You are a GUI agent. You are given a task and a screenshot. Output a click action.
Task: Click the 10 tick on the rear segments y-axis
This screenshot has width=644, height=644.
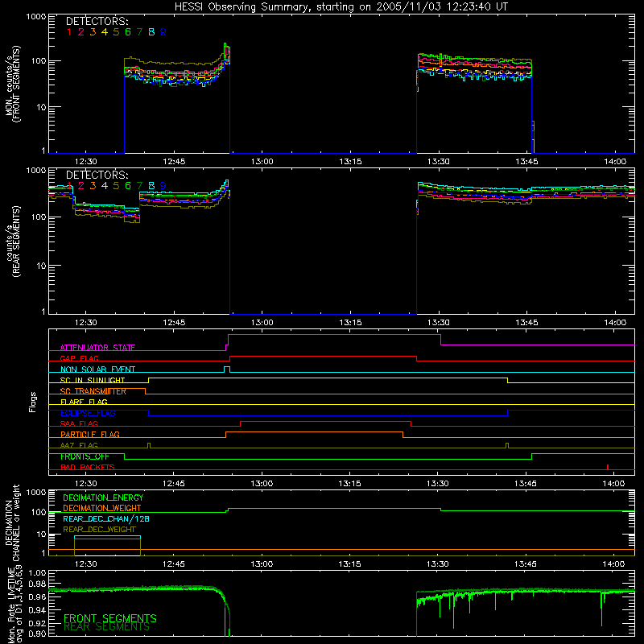click(41, 266)
